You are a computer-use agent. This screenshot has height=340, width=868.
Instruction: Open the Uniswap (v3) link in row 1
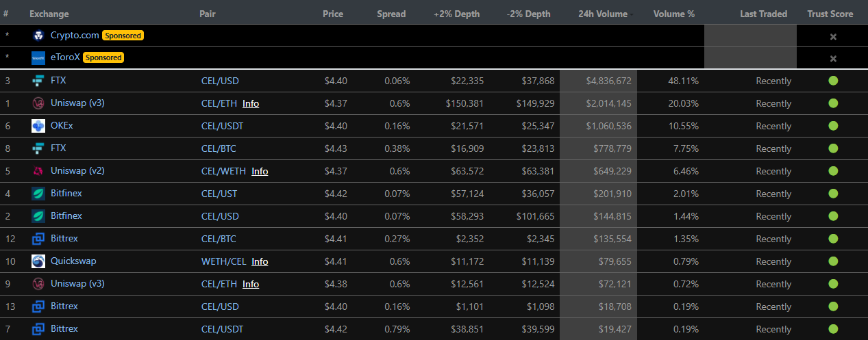[x=77, y=103]
